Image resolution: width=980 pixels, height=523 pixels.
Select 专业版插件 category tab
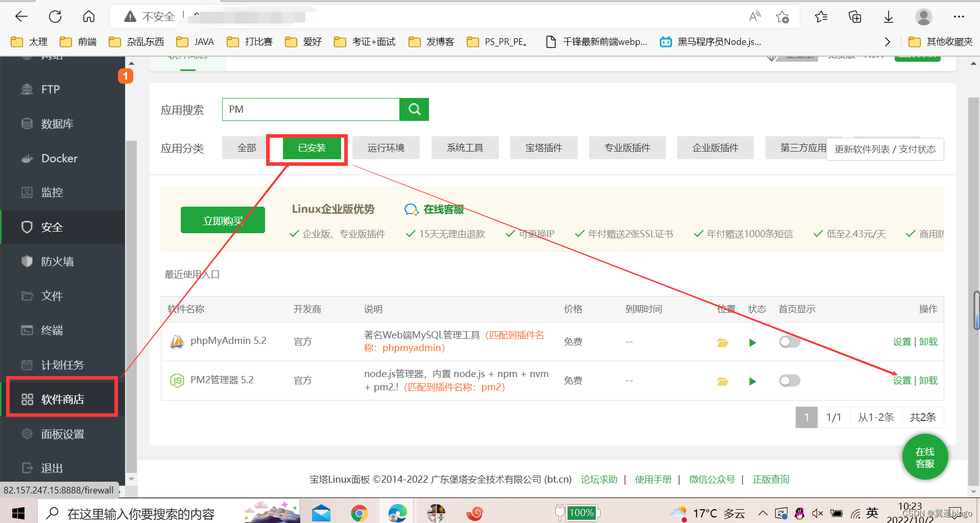[628, 148]
